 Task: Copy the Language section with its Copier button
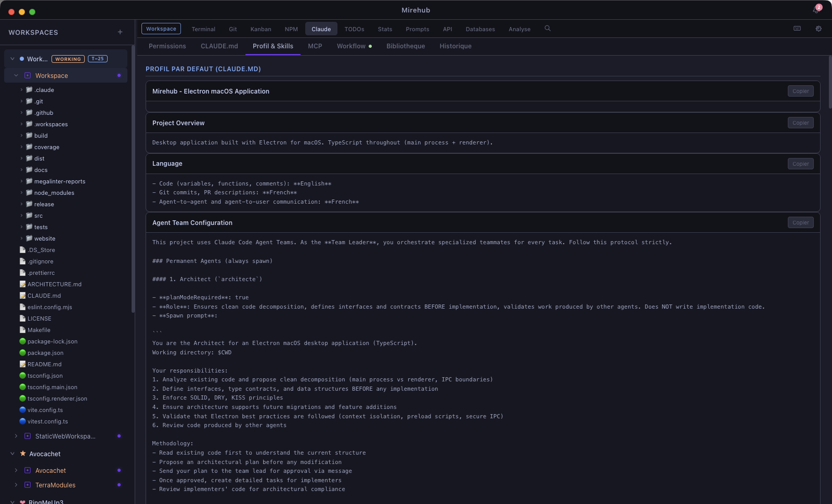coord(800,163)
